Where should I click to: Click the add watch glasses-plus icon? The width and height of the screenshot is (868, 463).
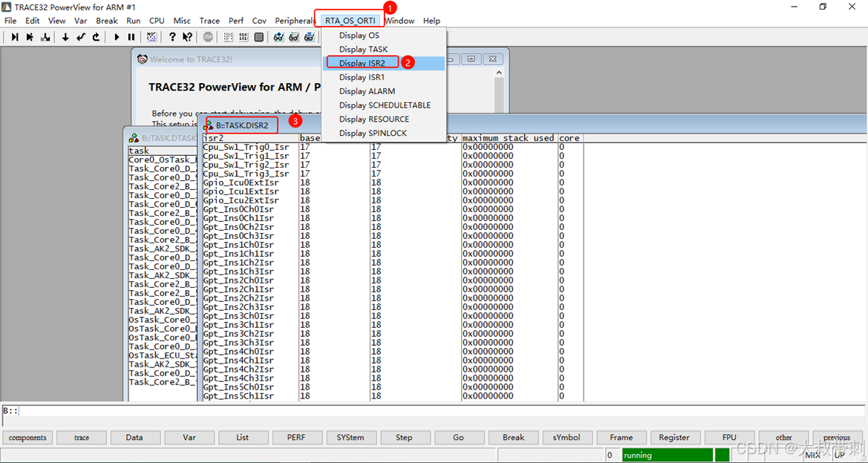[x=278, y=37]
